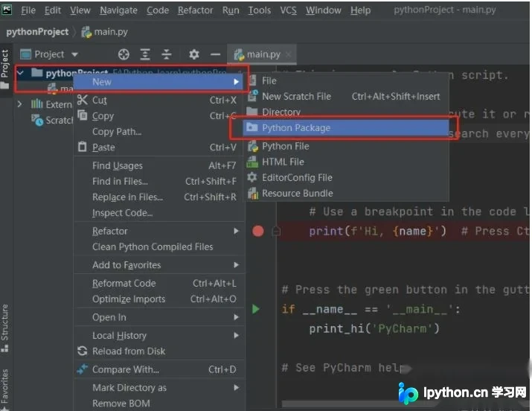The height and width of the screenshot is (411, 532).
Task: Click the locate/select opened file target icon
Action: tap(124, 54)
